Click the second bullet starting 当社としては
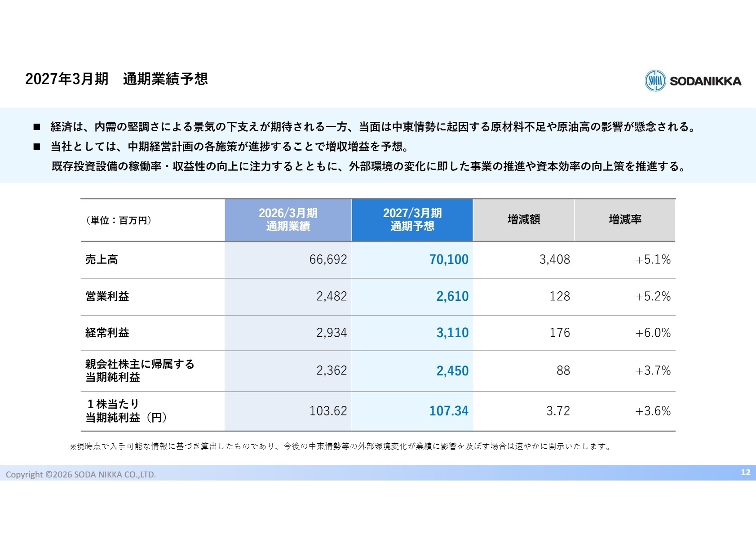 click(x=230, y=147)
